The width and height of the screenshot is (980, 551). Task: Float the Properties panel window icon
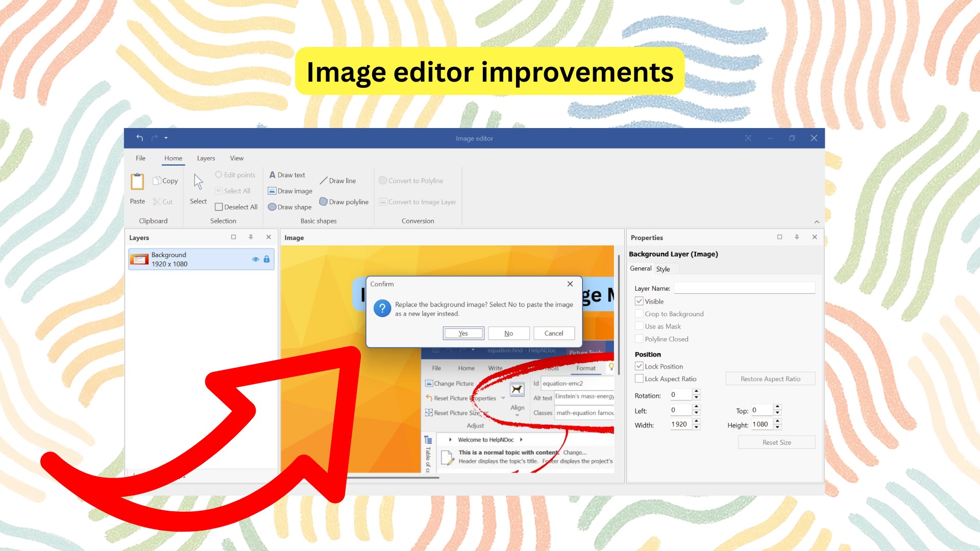point(779,237)
